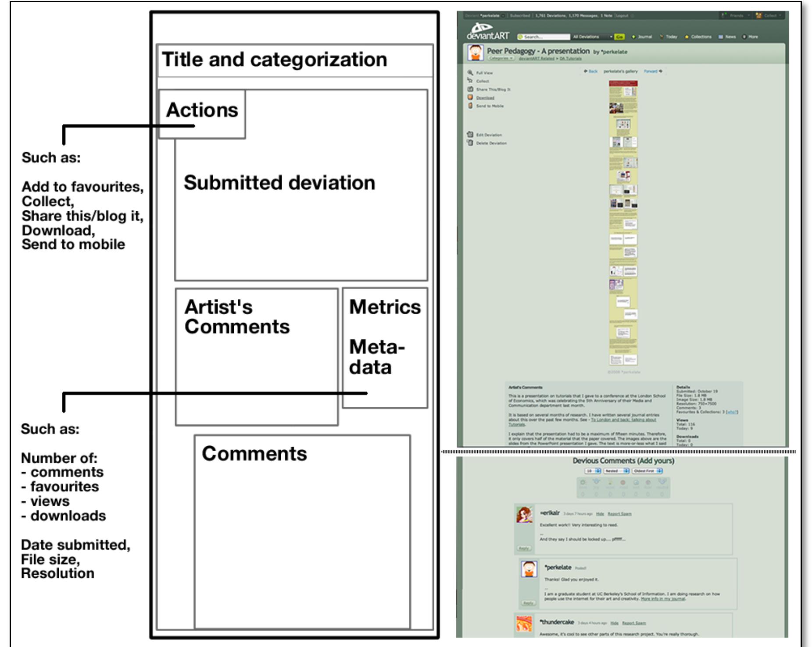812x647 pixels.
Task: Click the Collect icon in the actions list
Action: click(x=470, y=81)
